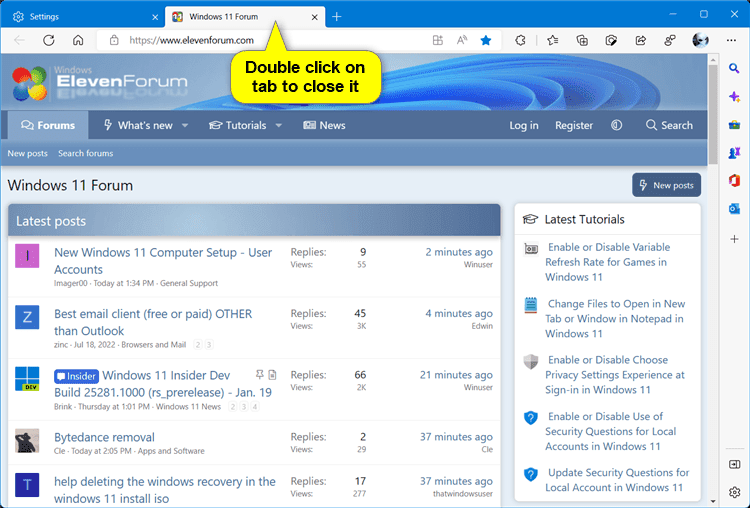Open the forum Search button
Screen dimensions: 750x508
tap(669, 125)
